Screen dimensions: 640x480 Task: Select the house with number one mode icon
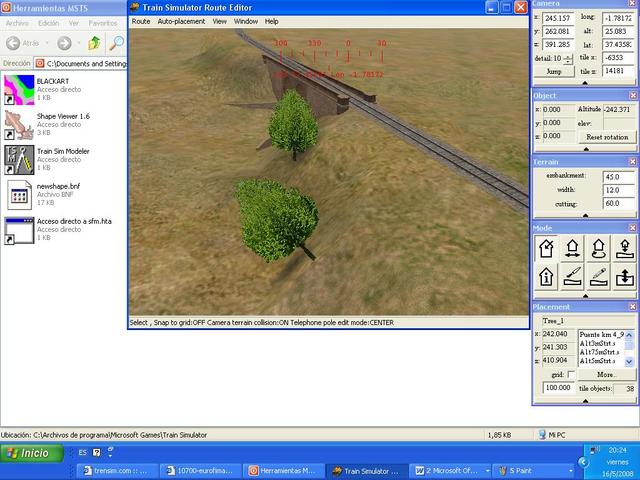tap(547, 277)
